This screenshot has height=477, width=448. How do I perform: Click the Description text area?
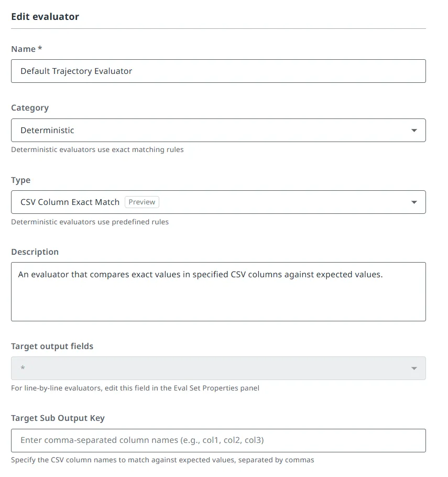point(218,291)
